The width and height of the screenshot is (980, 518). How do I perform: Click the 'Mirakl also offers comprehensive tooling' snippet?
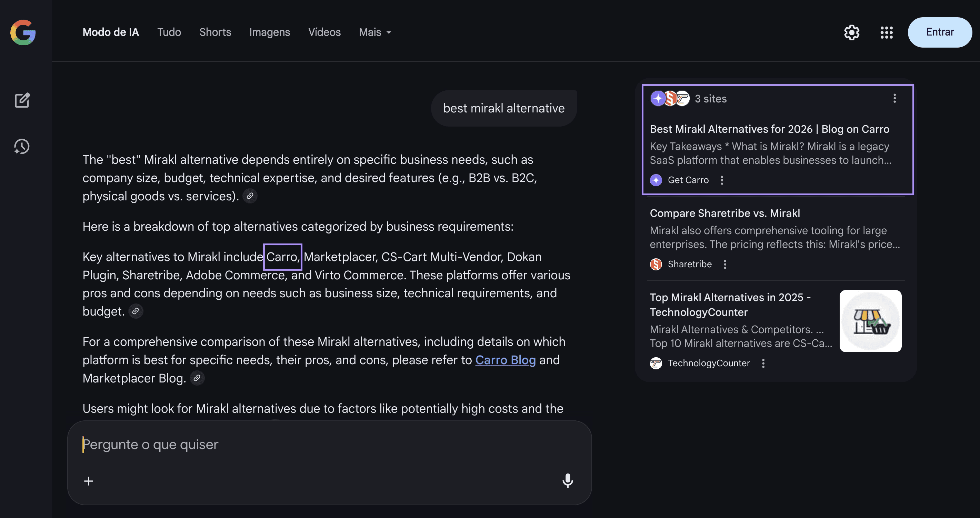pos(775,238)
